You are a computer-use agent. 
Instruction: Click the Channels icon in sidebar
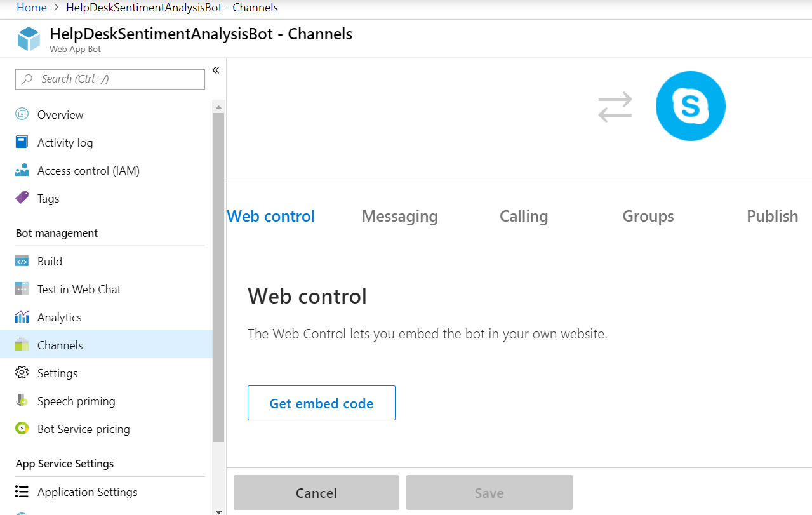click(22, 345)
